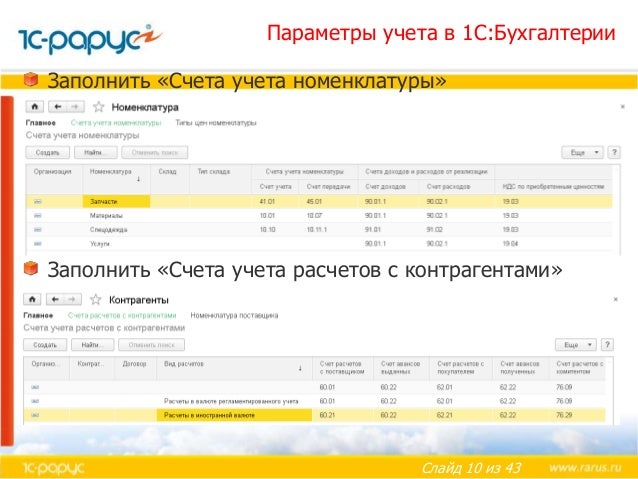Open Счета расчетов с контрагентами tab
Viewport: 638px width, 479px height.
[x=122, y=315]
